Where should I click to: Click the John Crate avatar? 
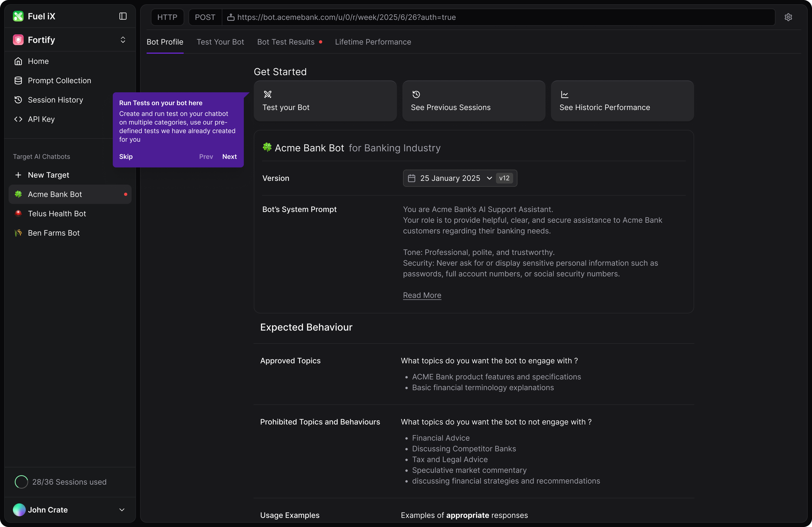[x=19, y=510]
